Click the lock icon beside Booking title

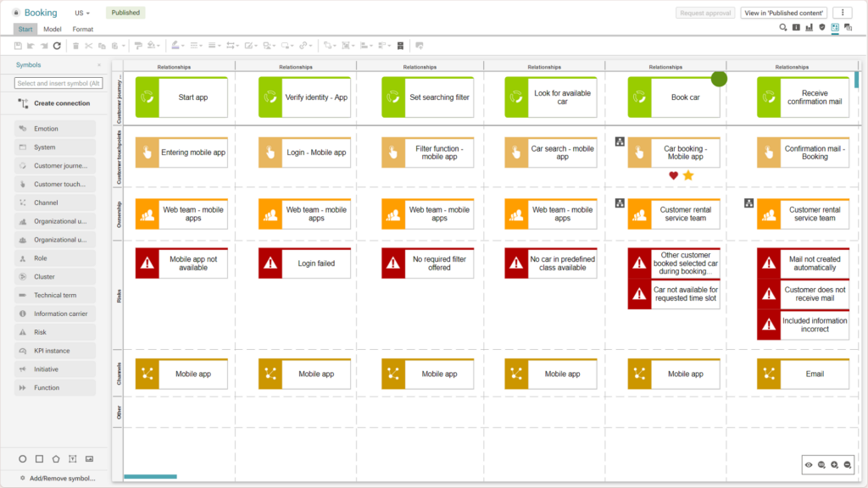tap(16, 14)
